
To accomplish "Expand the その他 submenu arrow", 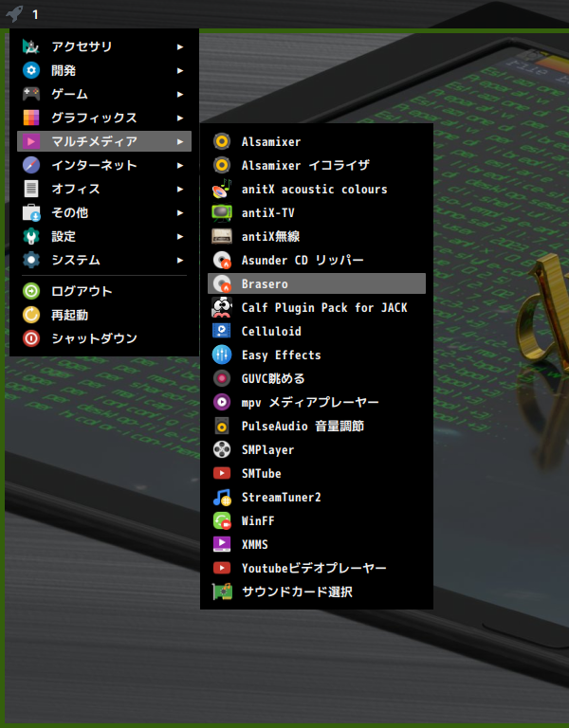I will coord(180,212).
